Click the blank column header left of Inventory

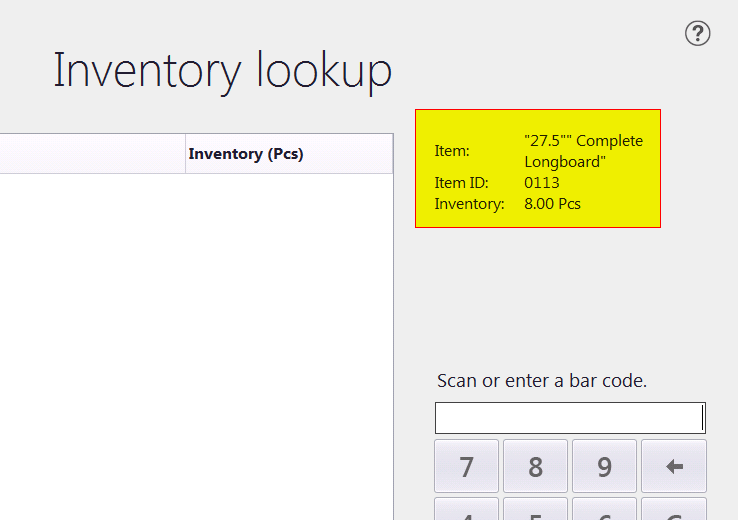coord(92,154)
